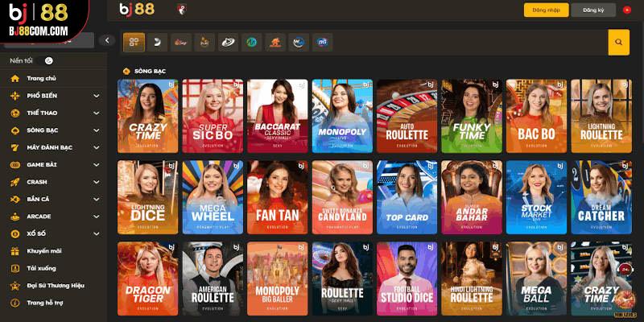Image resolution: width=644 pixels, height=322 pixels.
Task: Click the Vietnam flag language icon
Action: coord(627,10)
